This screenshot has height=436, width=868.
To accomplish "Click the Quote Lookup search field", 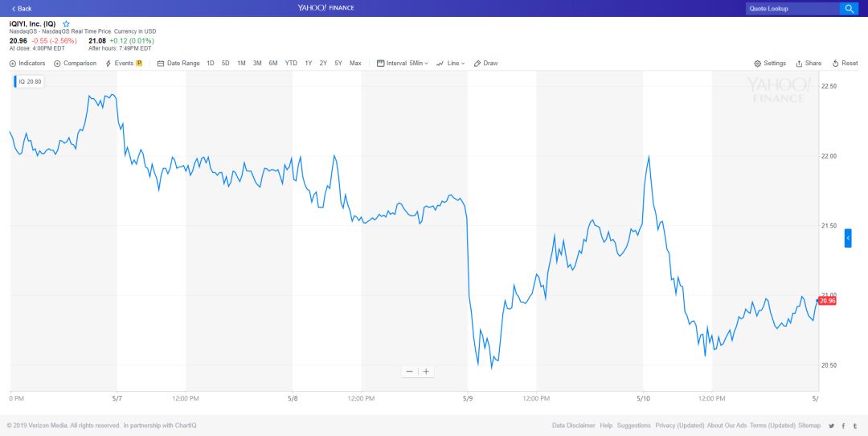I will pos(792,9).
